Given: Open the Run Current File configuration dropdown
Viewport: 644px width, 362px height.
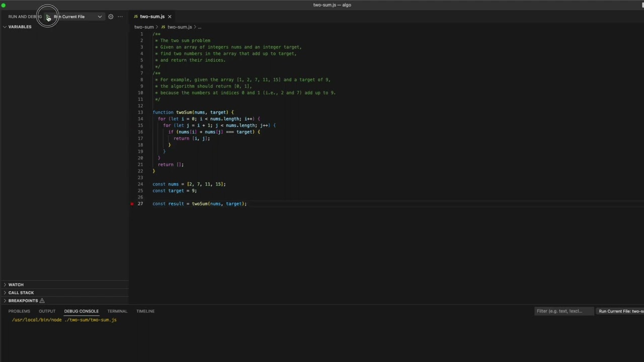Looking at the screenshot, I should 100,17.
